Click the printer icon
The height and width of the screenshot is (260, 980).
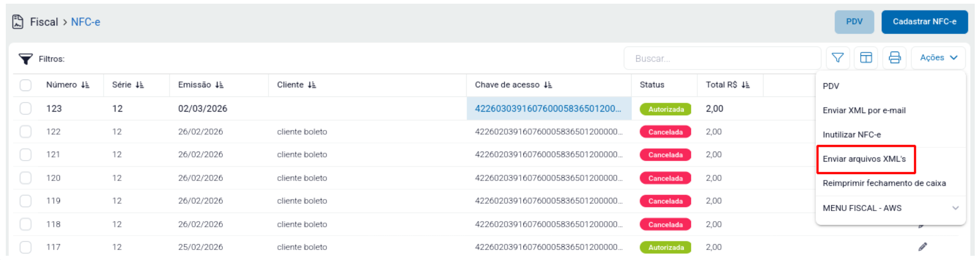click(894, 58)
